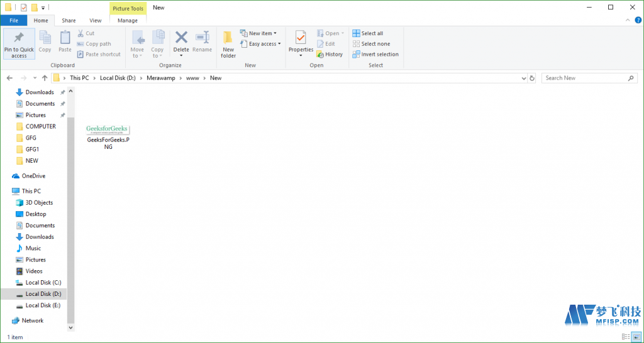
Task: Switch to the Home ribbon tab
Action: point(41,21)
